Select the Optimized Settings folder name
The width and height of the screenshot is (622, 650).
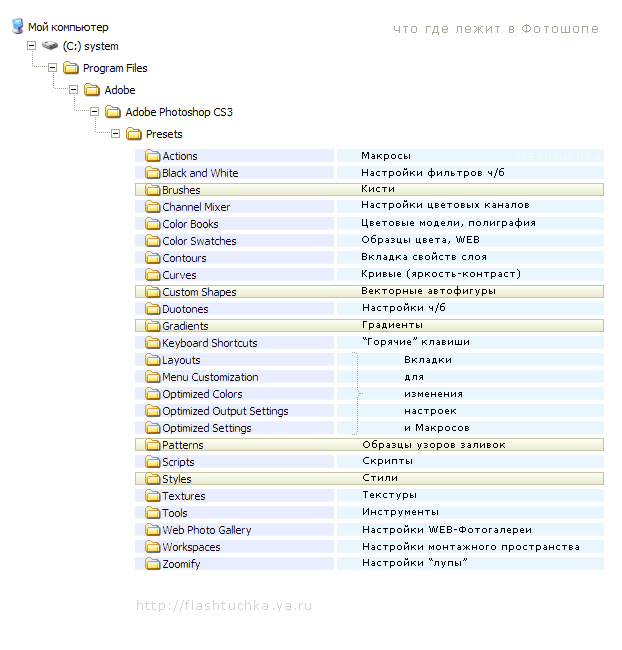click(x=207, y=428)
